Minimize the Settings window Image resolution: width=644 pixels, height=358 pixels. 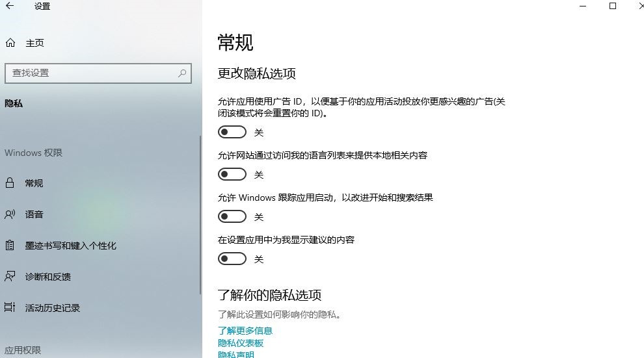pyautogui.click(x=583, y=6)
